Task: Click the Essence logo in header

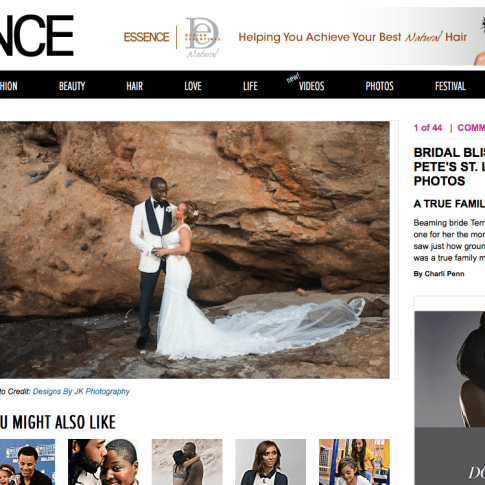Action: (x=37, y=35)
